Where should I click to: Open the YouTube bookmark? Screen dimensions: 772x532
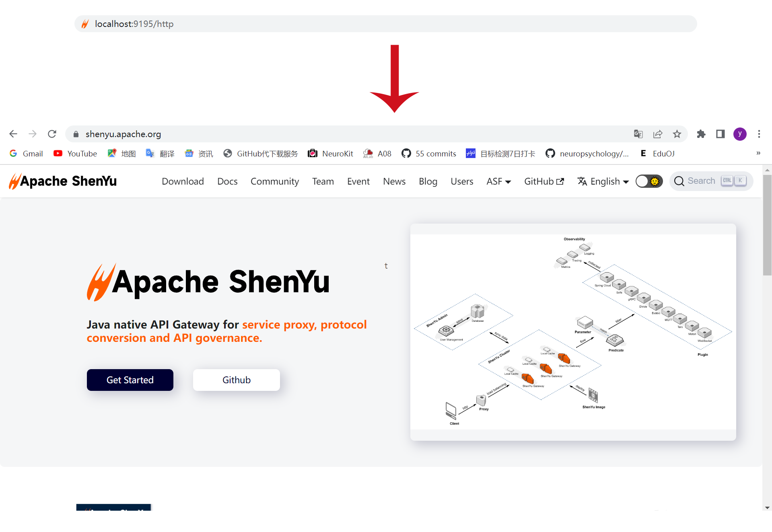coord(75,154)
